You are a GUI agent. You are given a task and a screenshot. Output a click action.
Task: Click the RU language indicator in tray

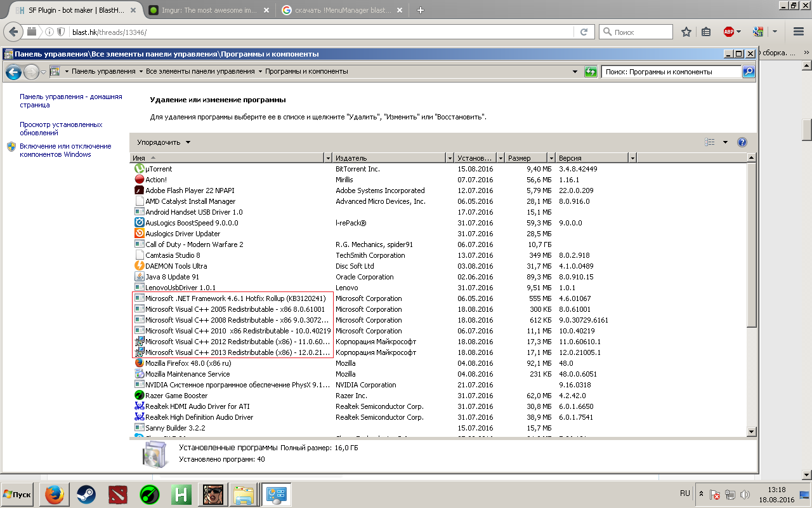click(684, 493)
